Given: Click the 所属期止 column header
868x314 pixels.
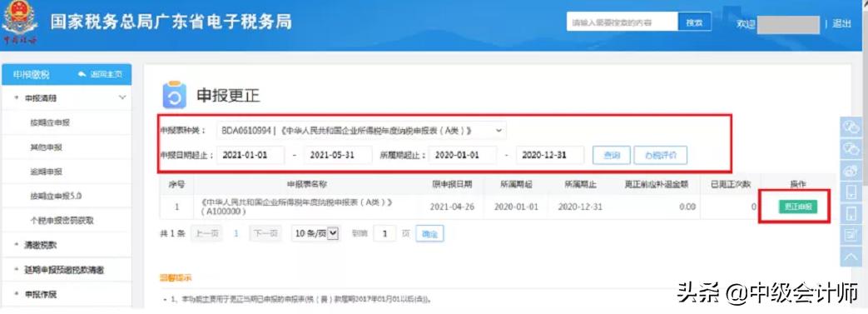Looking at the screenshot, I should tap(580, 184).
